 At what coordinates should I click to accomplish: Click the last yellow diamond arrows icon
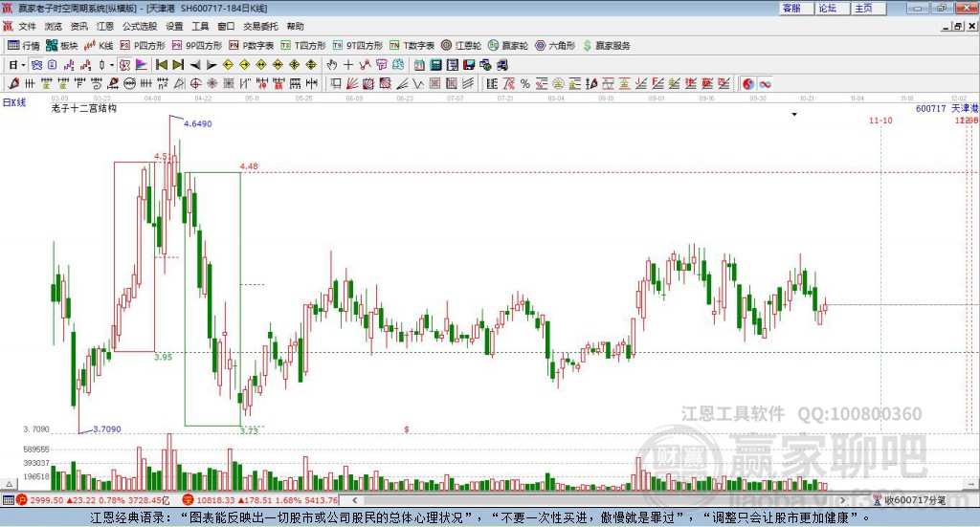311,65
